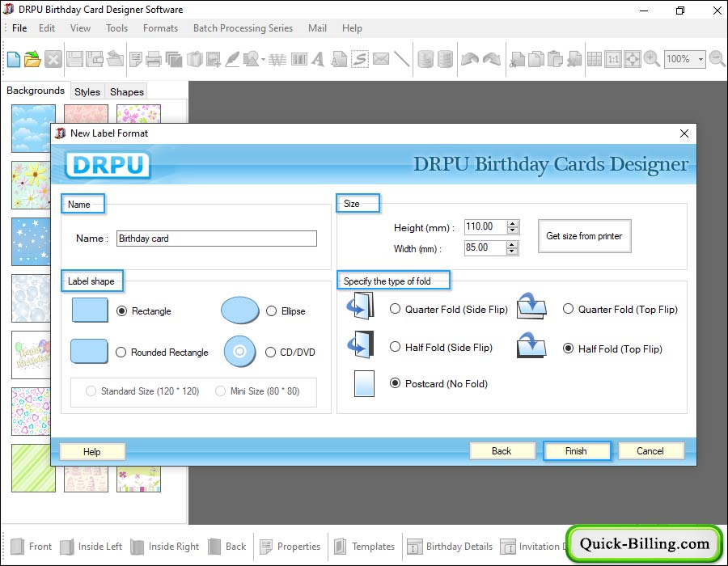Screen dimensions: 728x566
Task: Click the New document toolbar icon
Action: click(x=14, y=59)
